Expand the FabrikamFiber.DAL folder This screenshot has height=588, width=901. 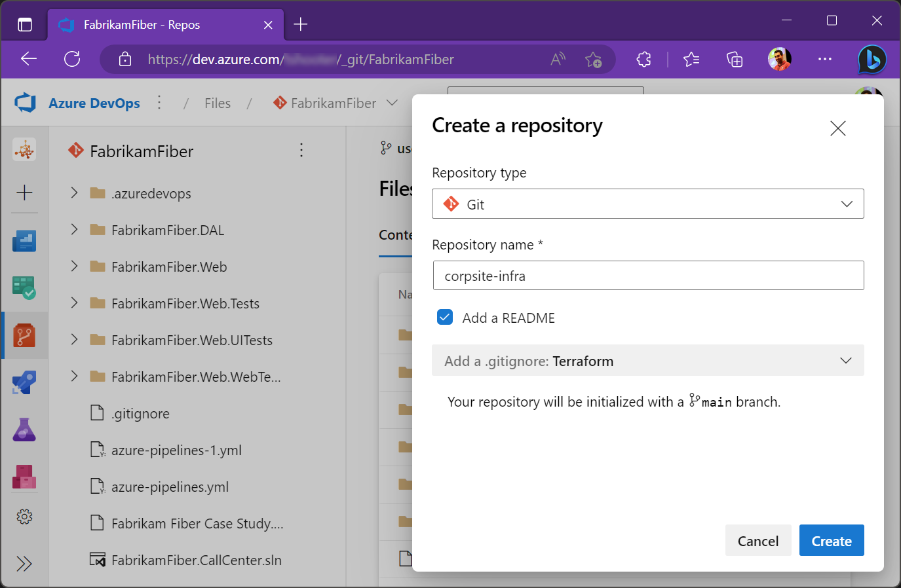coord(74,229)
